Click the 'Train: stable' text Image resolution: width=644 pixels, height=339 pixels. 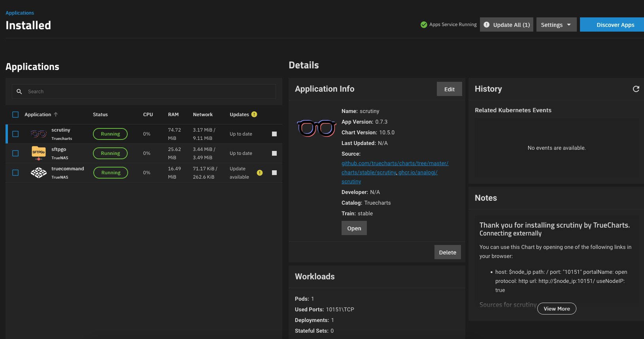[x=357, y=213]
